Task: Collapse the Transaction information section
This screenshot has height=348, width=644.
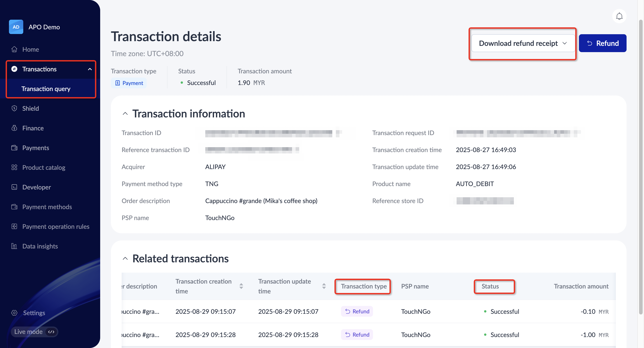Action: tap(125, 114)
